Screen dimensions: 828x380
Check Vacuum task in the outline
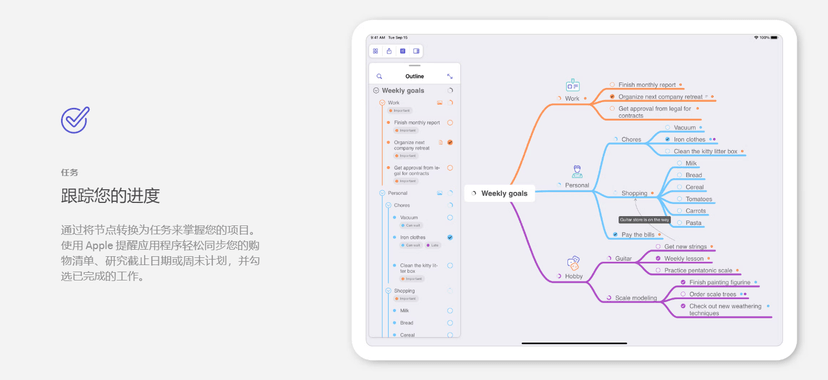(x=450, y=217)
